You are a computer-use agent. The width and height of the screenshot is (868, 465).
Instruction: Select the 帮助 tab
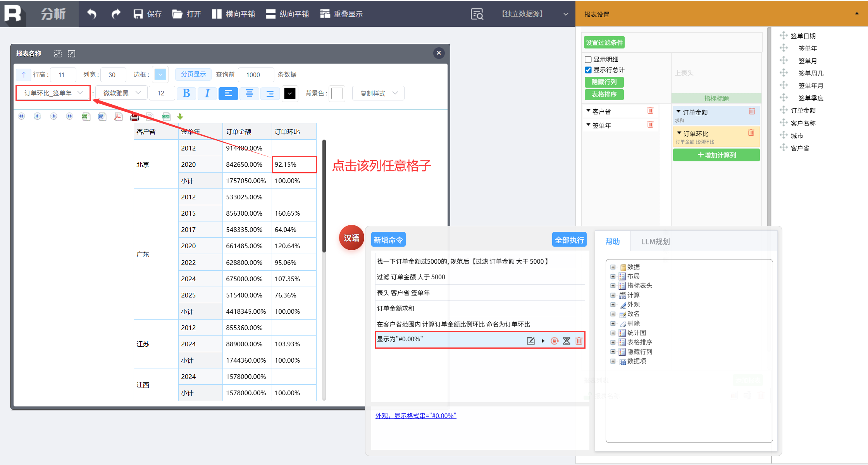[613, 242]
